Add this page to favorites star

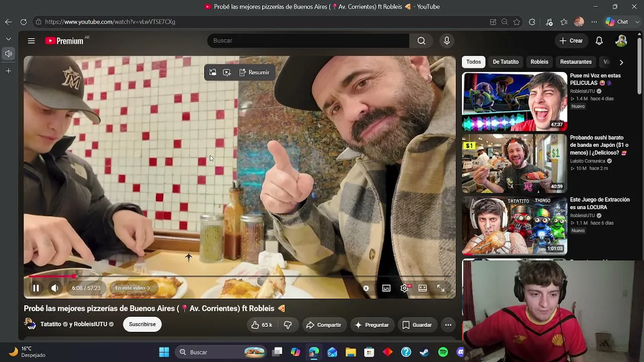tap(517, 22)
